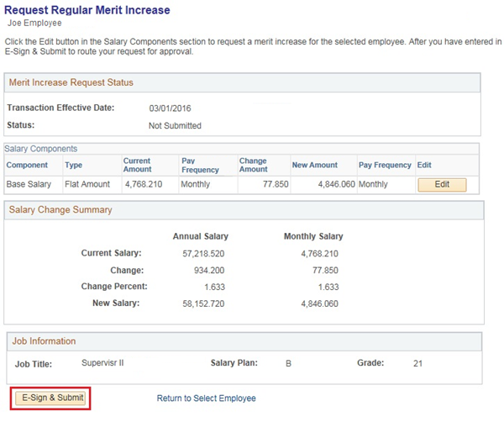504x422 pixels.
Task: Select the Type column header
Action: point(74,166)
